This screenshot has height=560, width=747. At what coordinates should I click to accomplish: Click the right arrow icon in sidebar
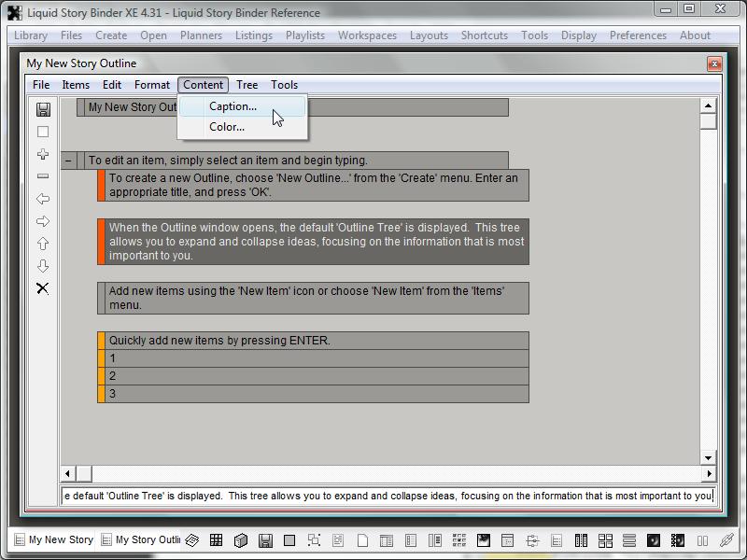[x=43, y=221]
